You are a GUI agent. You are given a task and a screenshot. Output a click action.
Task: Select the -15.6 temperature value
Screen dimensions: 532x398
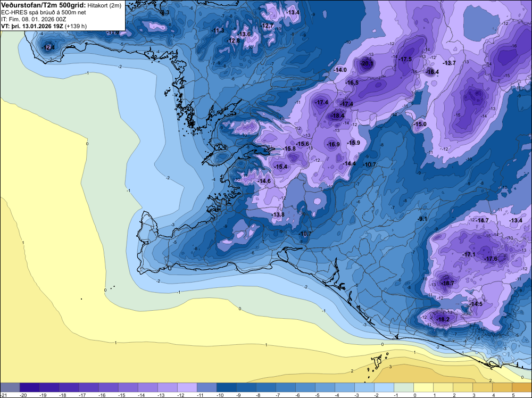(302, 144)
